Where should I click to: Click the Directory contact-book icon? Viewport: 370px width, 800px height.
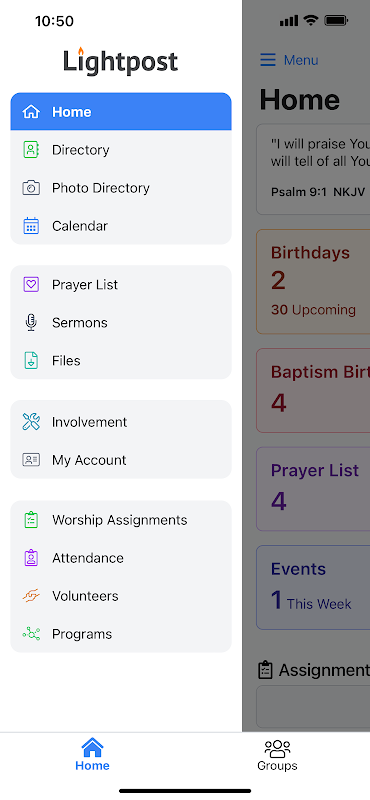click(31, 149)
